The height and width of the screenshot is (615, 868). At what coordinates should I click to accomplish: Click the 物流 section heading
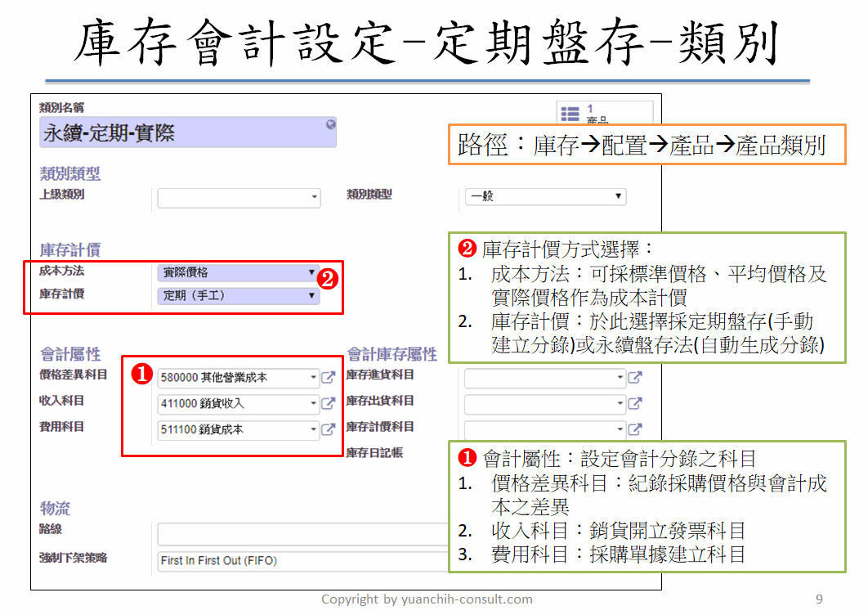[x=55, y=508]
